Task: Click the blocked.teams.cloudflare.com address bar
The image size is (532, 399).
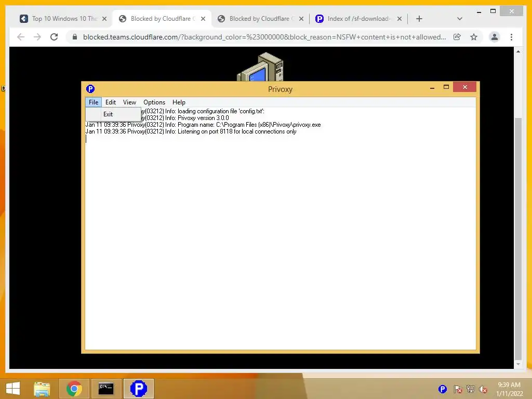Action: [264, 37]
